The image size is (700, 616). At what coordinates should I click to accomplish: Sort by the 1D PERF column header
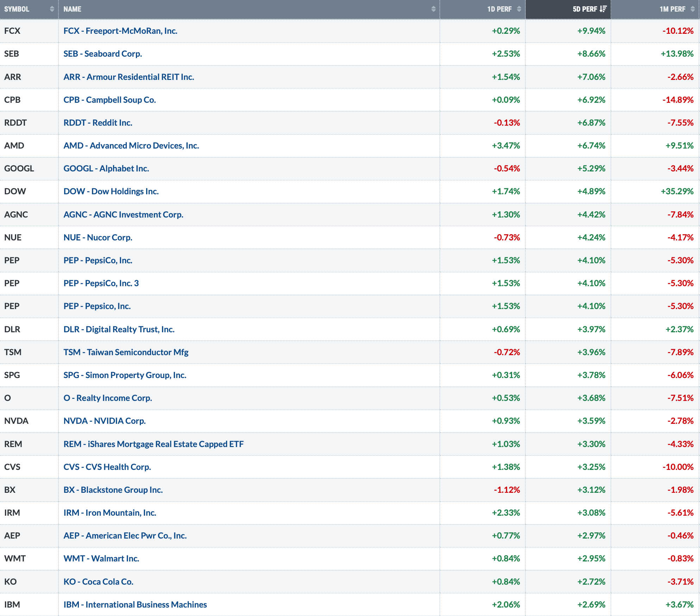point(499,9)
